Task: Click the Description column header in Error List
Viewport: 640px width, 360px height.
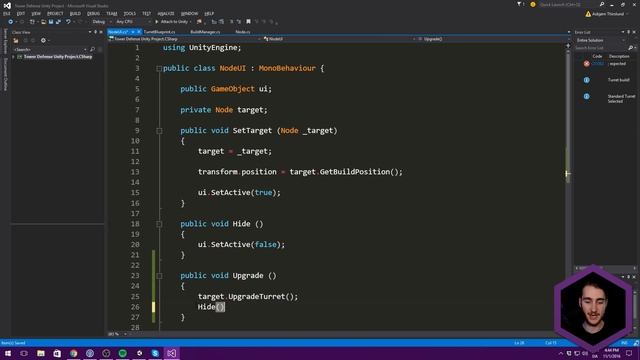Action: 619,56
